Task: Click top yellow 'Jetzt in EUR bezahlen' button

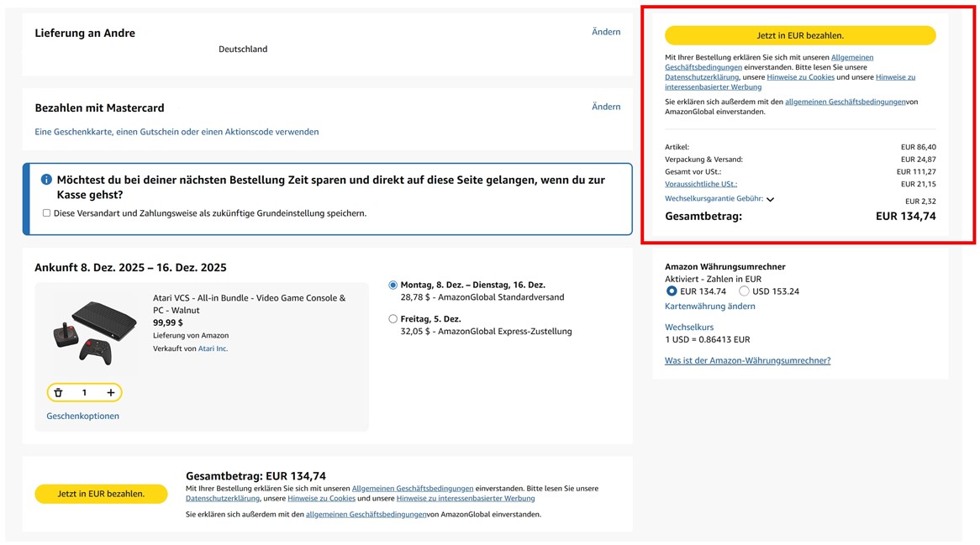Action: pos(799,35)
